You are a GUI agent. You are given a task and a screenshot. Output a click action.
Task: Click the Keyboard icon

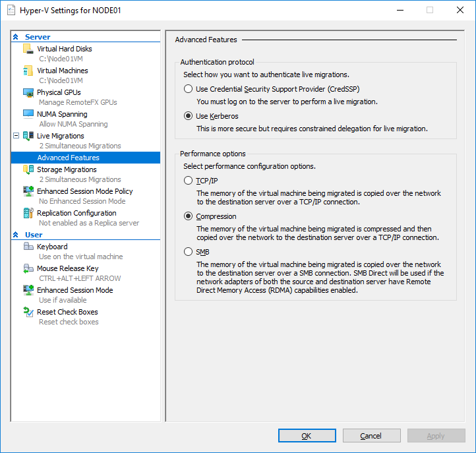28,246
